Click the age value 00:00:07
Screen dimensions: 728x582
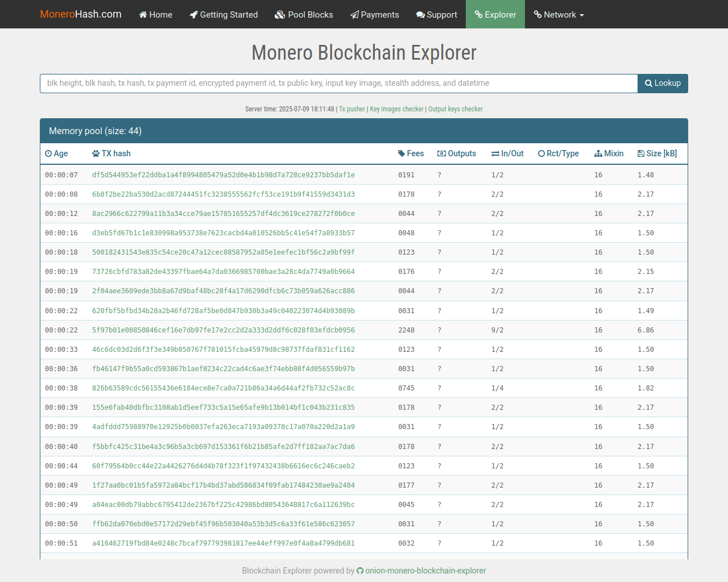[61, 175]
